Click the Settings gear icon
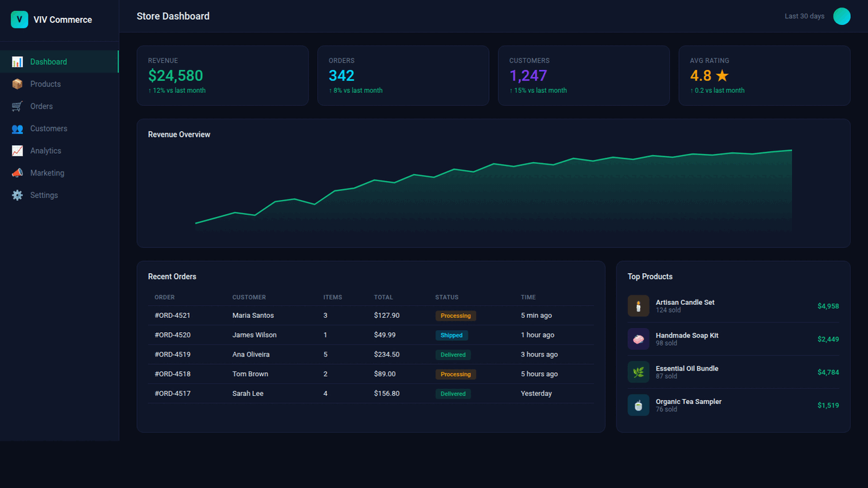This screenshot has width=868, height=488. (x=18, y=195)
